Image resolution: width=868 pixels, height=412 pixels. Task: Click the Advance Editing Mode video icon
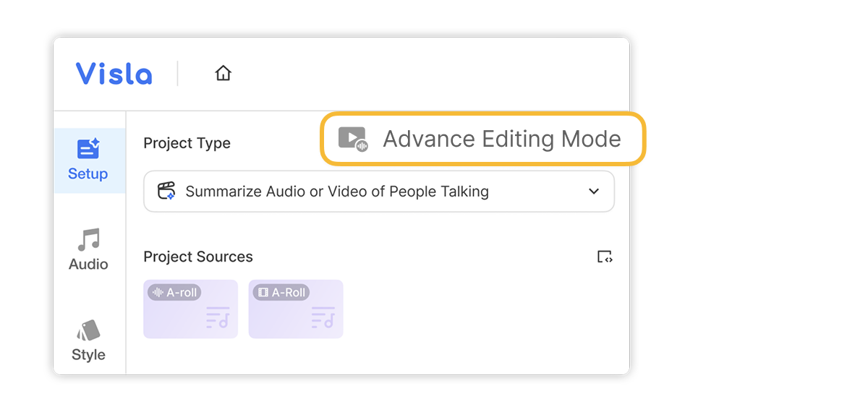point(353,139)
